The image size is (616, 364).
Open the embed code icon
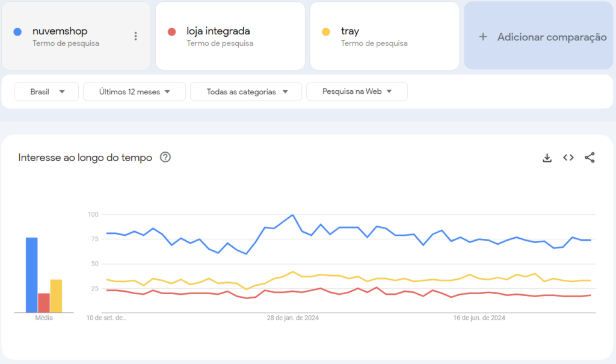[x=568, y=158]
